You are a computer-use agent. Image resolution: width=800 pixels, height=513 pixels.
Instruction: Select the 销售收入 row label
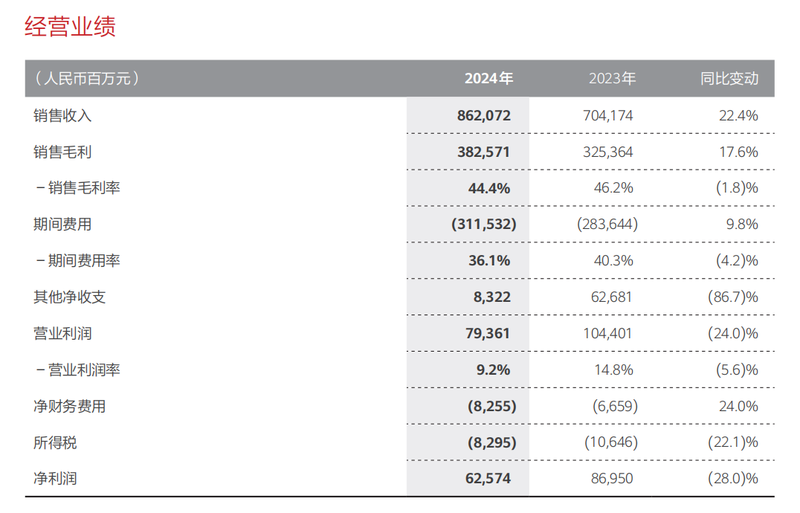click(x=62, y=115)
